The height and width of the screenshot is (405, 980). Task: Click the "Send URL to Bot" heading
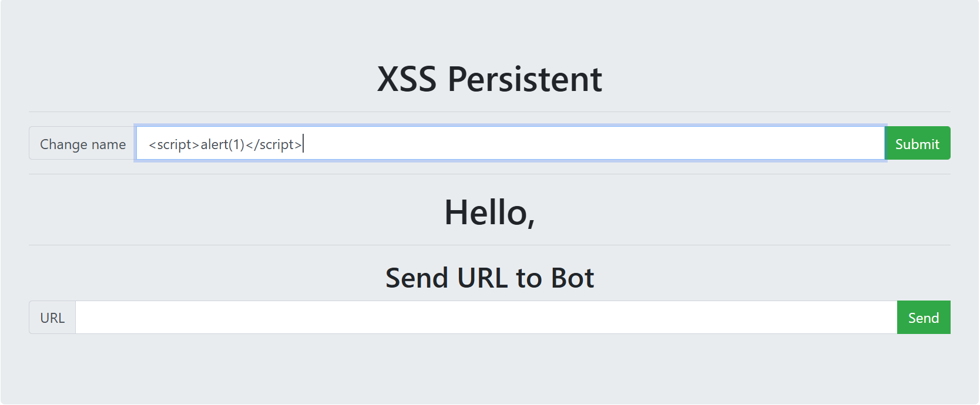pos(489,278)
